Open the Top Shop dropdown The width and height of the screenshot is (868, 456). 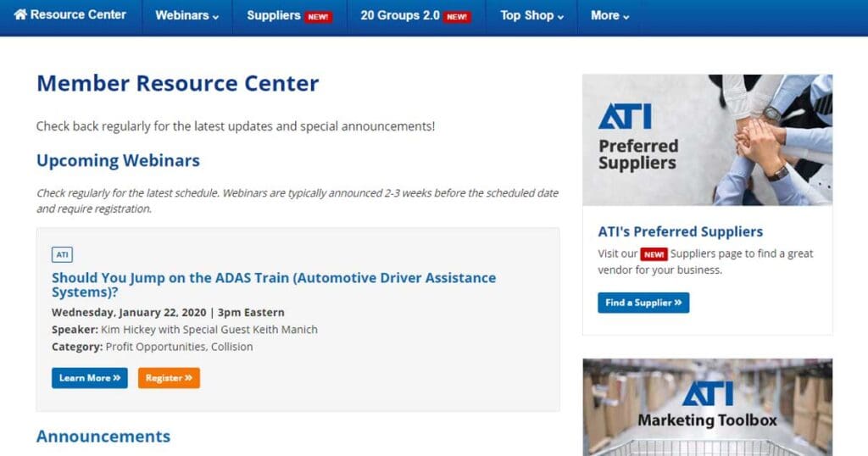coord(531,15)
